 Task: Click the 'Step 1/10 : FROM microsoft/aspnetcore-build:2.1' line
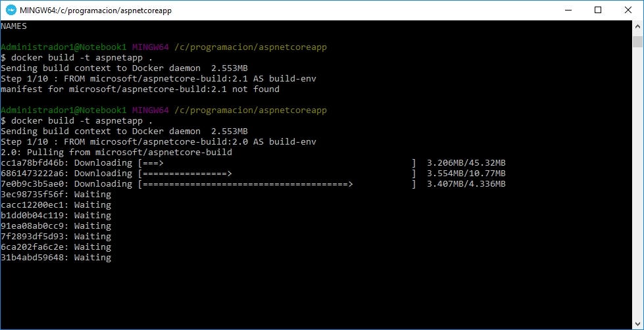159,78
